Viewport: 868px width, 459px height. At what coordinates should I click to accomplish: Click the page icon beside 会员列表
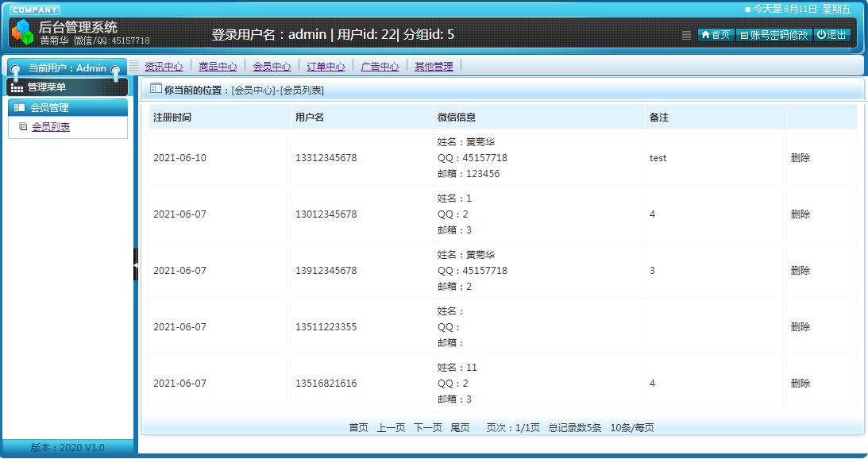[23, 127]
